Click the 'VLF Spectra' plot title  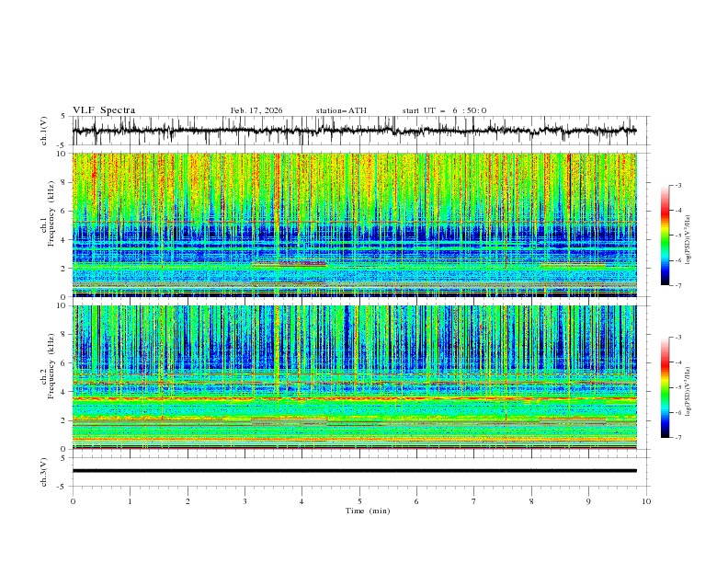[x=104, y=110]
